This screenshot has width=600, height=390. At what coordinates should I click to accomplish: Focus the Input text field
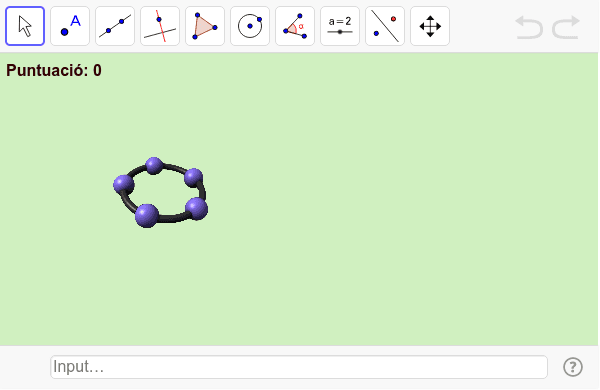point(299,367)
